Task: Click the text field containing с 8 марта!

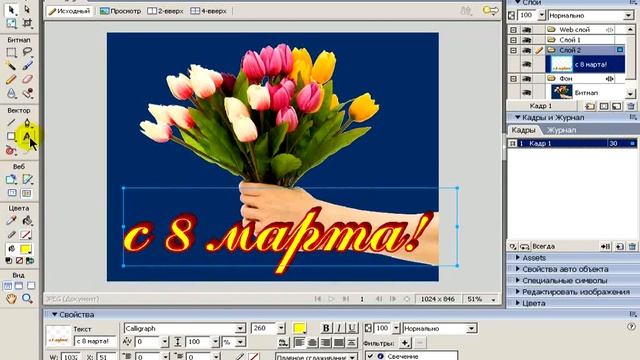Action: click(96, 341)
